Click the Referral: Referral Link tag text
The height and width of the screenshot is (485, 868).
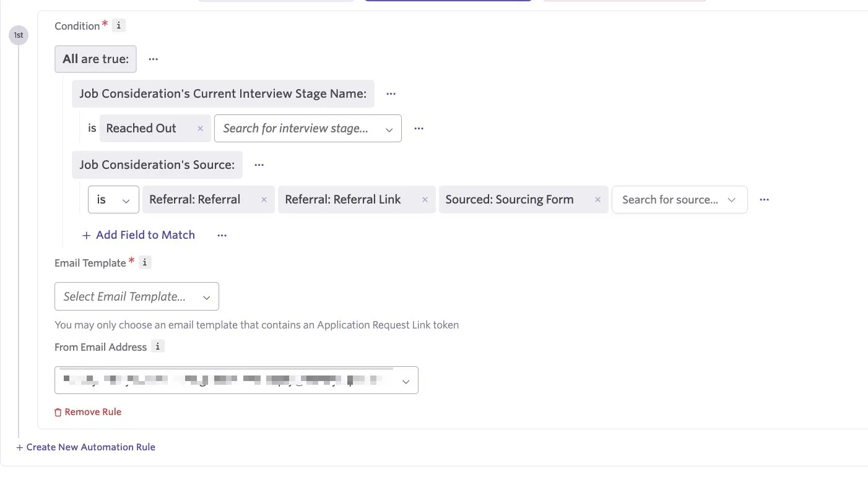(343, 200)
